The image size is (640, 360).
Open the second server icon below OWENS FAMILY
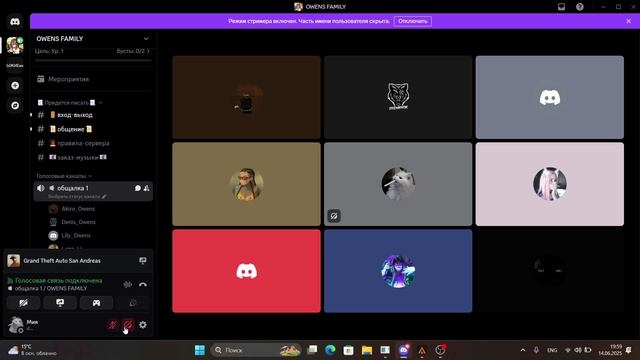pyautogui.click(x=15, y=65)
